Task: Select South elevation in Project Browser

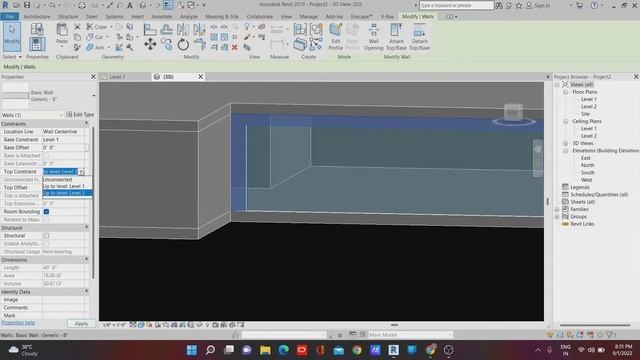Action: 588,173
